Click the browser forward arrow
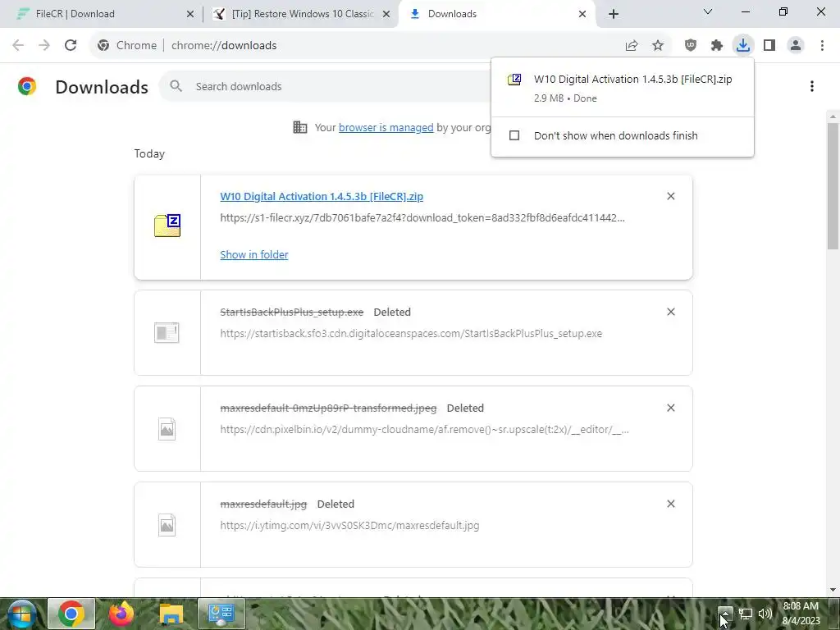840x630 pixels. [44, 45]
